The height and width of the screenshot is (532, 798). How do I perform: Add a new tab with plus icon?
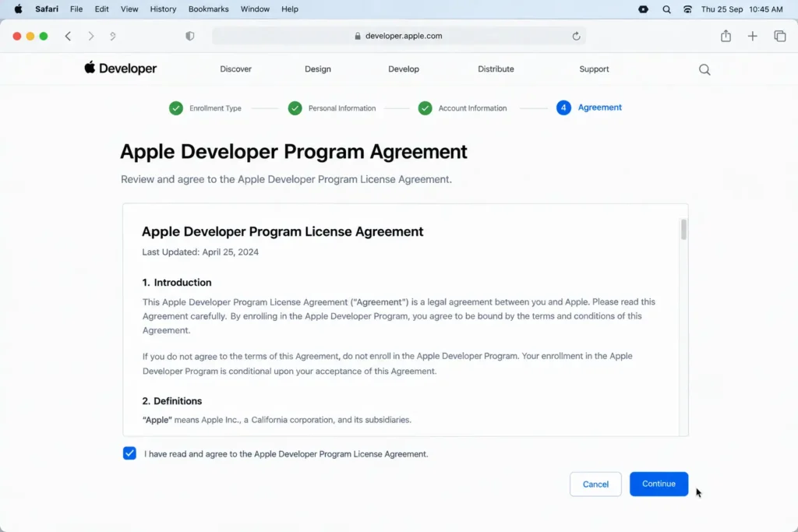(753, 36)
